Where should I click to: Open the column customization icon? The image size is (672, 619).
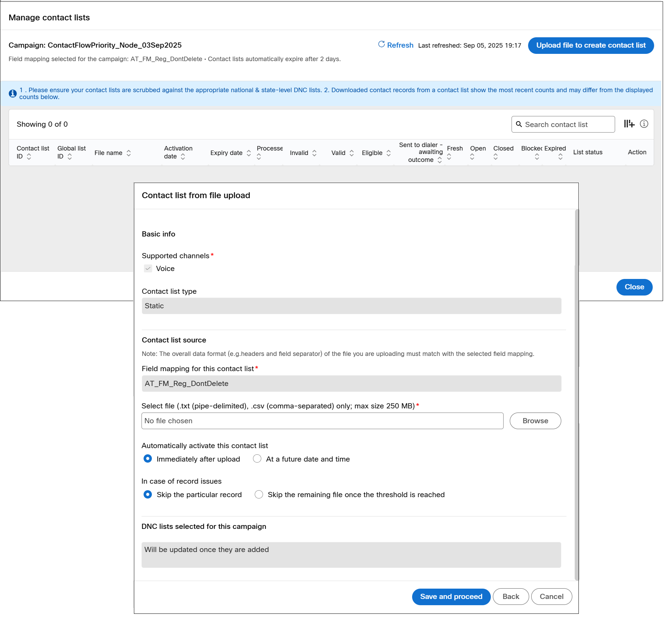tap(629, 124)
